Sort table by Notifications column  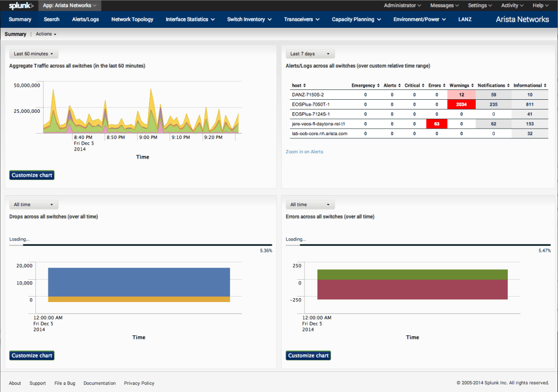[494, 86]
